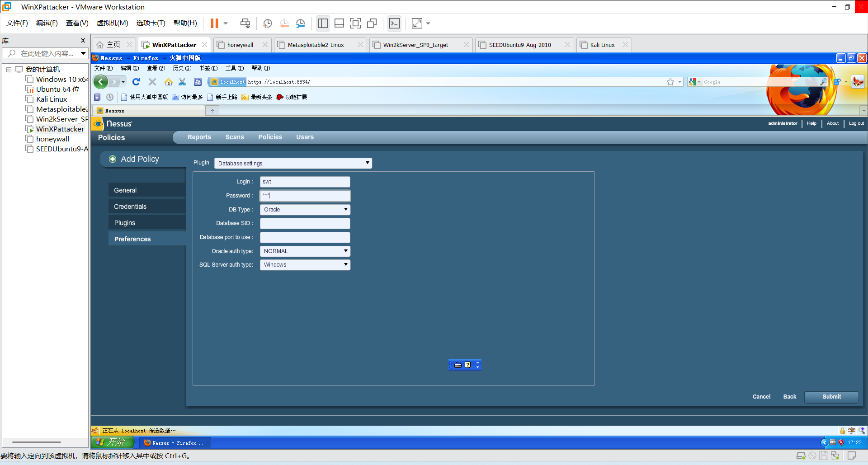Open the DB Type dropdown set to Oracle
The height and width of the screenshot is (465, 868).
click(x=305, y=210)
